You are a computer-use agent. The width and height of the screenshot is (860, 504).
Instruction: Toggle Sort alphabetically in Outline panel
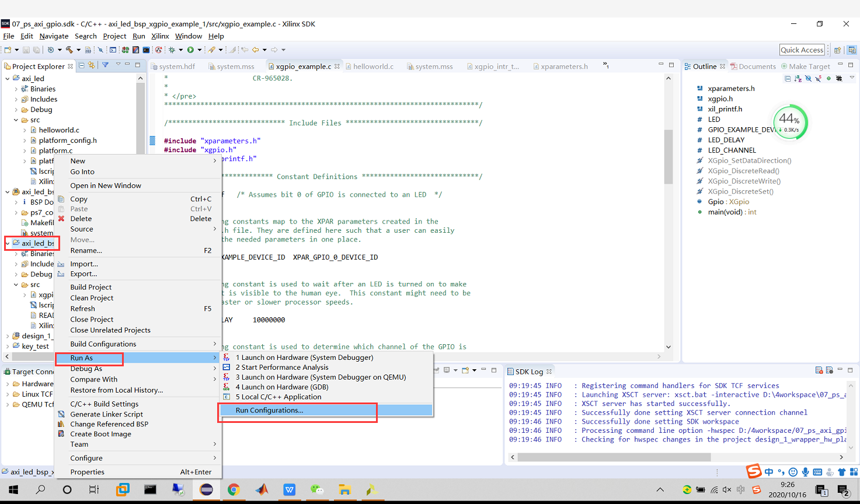pyautogui.click(x=798, y=78)
